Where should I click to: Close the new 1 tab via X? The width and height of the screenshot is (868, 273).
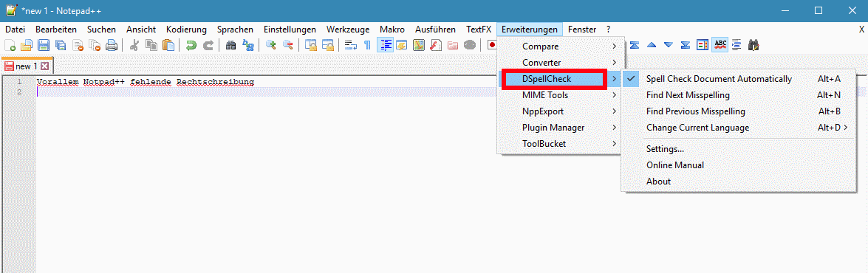click(45, 66)
